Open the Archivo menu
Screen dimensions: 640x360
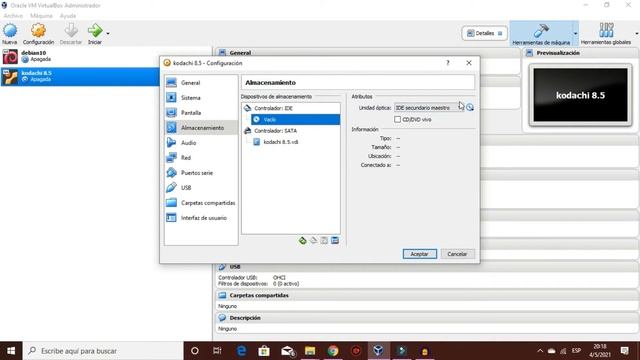coord(13,16)
